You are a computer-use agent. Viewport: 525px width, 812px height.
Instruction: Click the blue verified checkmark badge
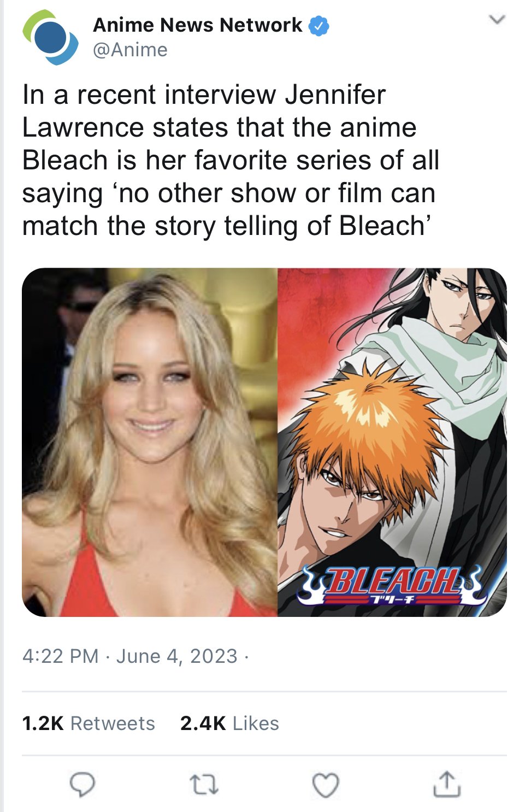click(x=319, y=26)
